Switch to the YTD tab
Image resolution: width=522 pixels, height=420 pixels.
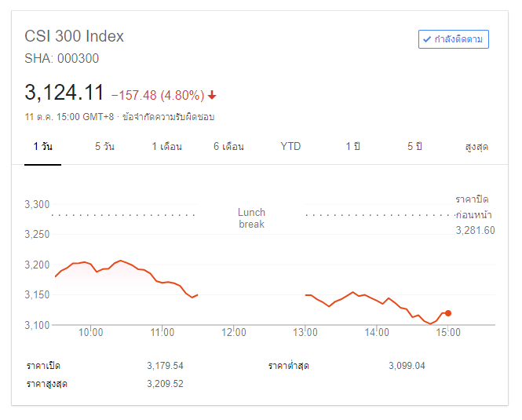(x=290, y=147)
